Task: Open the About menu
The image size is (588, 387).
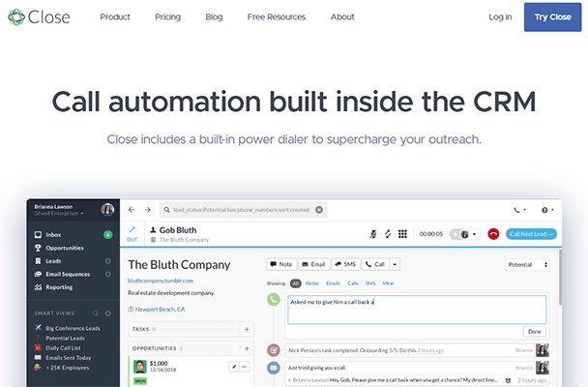Action: [342, 16]
